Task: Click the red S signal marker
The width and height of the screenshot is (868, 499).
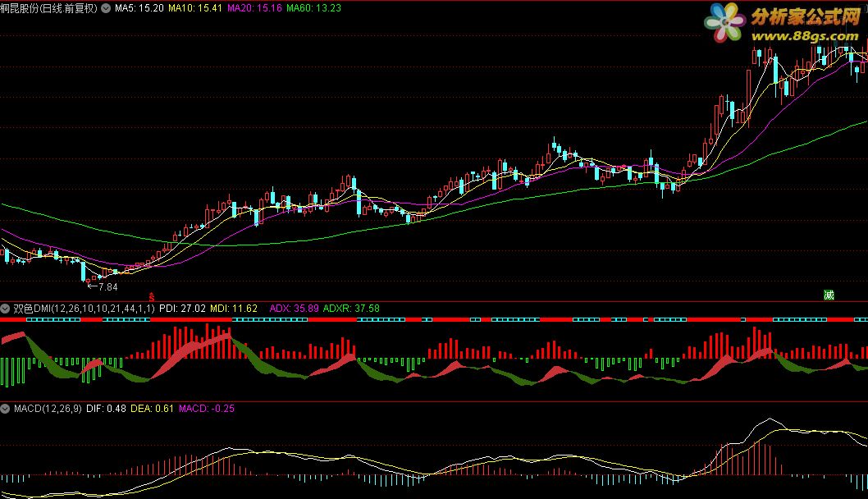Action: point(152,297)
